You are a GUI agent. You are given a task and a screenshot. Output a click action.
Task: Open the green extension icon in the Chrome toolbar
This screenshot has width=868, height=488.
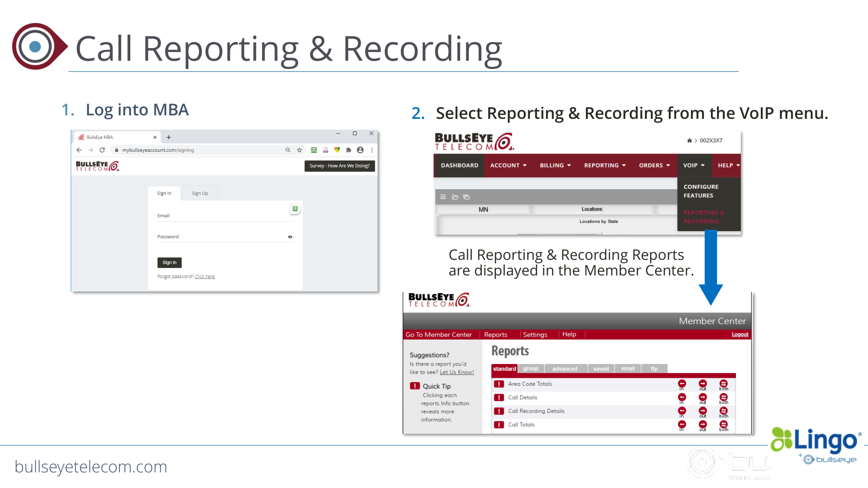pos(314,150)
